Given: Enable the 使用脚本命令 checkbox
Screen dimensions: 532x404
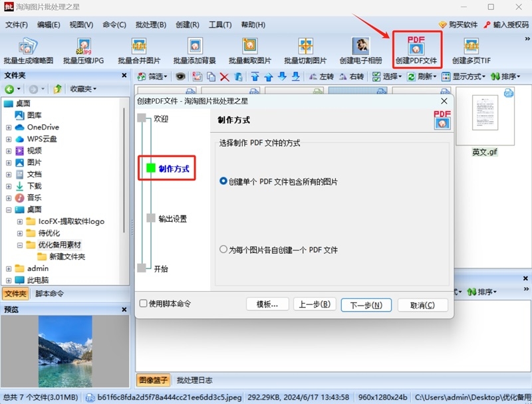Looking at the screenshot, I should point(143,305).
